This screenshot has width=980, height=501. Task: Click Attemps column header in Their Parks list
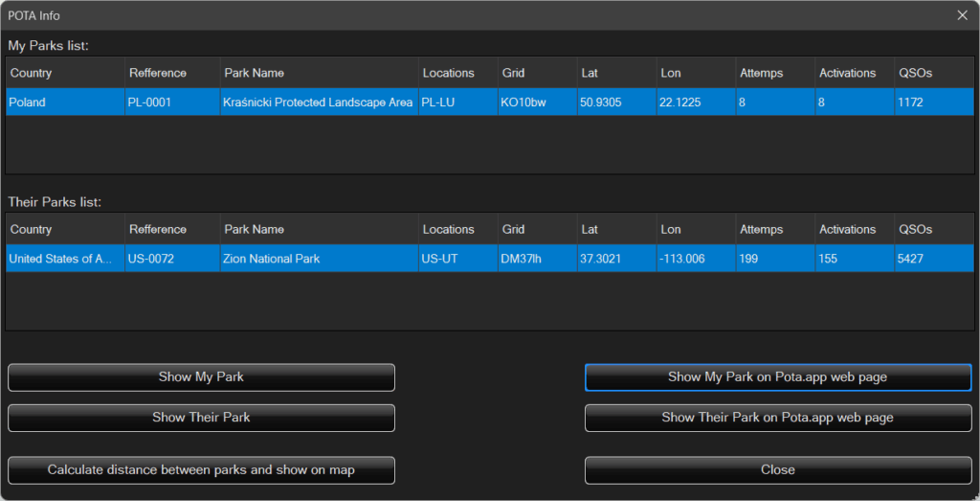[x=773, y=230]
